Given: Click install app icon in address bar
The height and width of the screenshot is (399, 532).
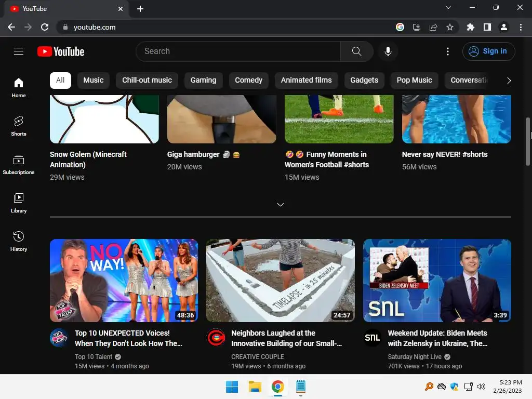Looking at the screenshot, I should 417,27.
